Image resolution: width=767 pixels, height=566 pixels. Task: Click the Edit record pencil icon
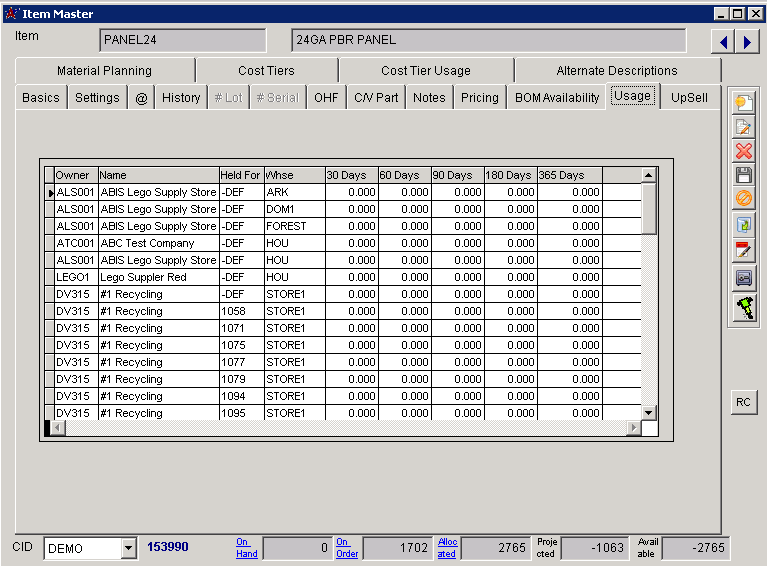743,127
